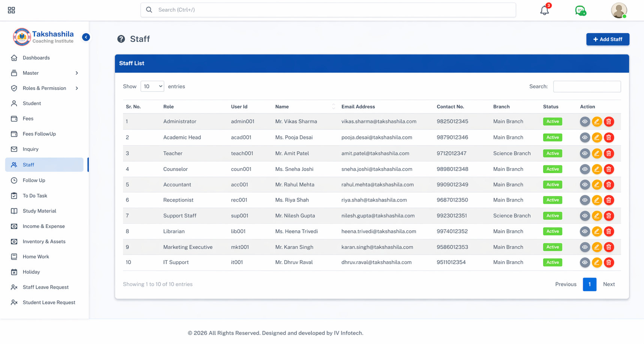Click the Add Staff button

click(608, 39)
